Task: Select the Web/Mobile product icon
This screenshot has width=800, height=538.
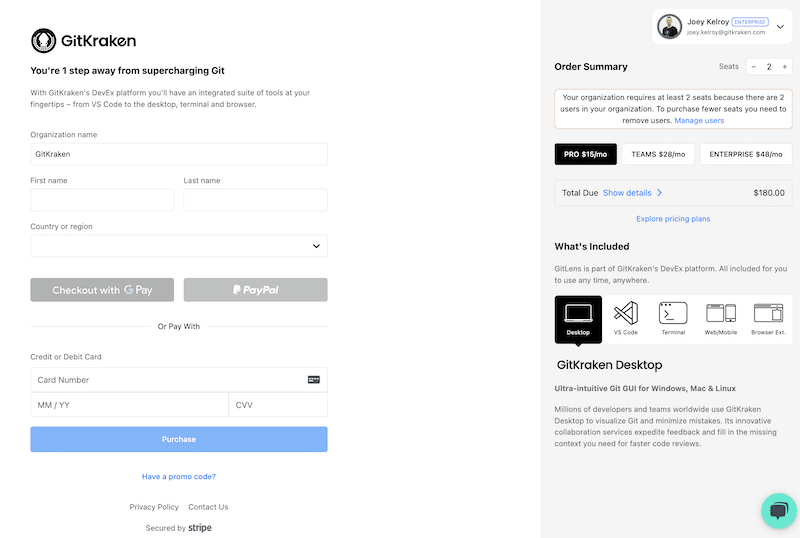Action: (720, 319)
